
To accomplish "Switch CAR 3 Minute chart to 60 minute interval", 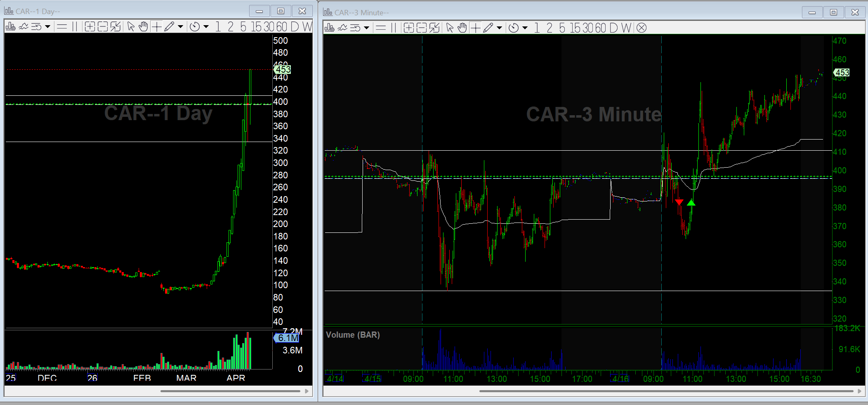I will [601, 28].
